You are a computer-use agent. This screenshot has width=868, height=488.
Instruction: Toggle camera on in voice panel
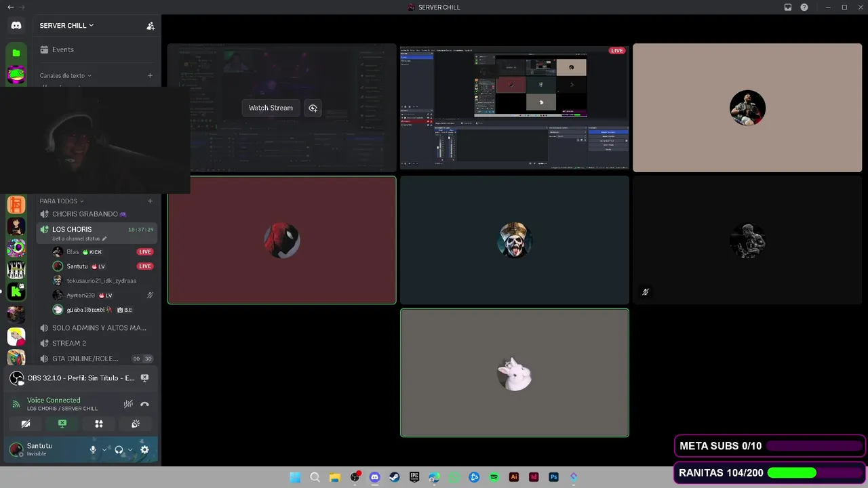[26, 424]
